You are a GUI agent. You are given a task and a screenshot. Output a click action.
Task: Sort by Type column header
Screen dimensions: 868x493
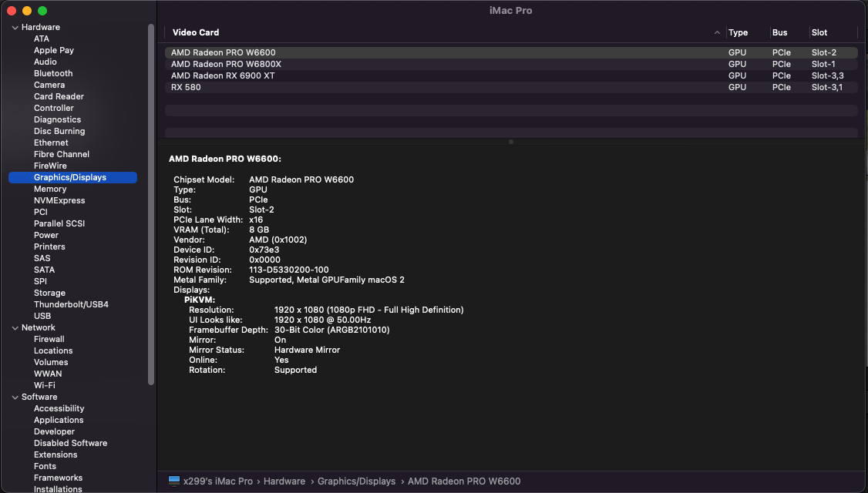738,32
